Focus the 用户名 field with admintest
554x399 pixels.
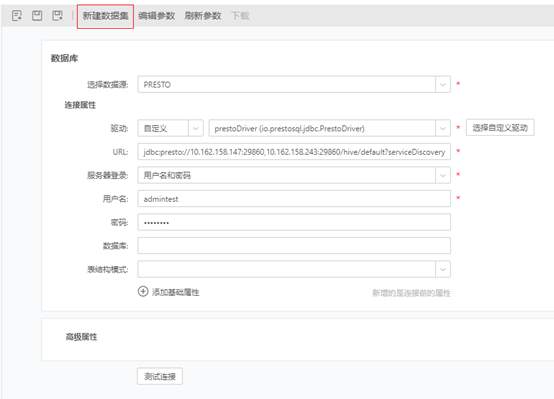click(x=294, y=199)
